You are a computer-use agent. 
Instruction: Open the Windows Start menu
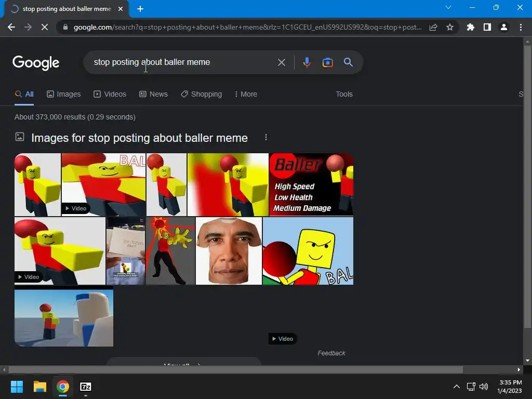[17, 387]
